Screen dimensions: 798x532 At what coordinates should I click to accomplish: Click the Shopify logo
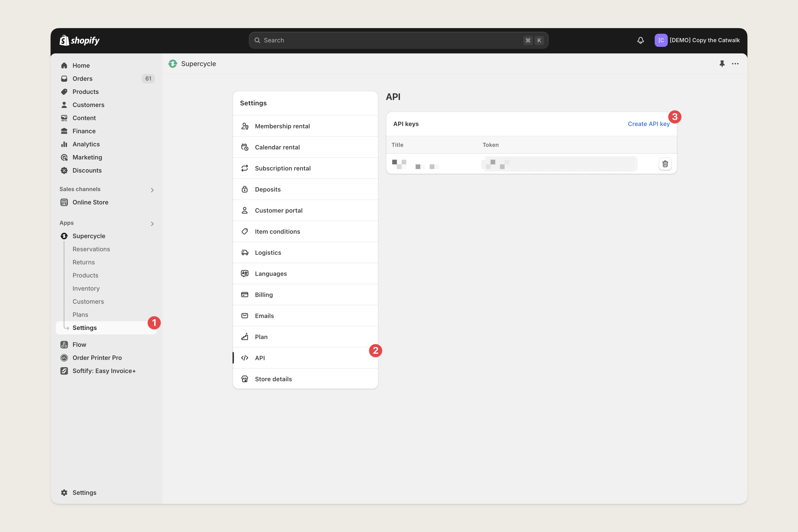pyautogui.click(x=79, y=40)
